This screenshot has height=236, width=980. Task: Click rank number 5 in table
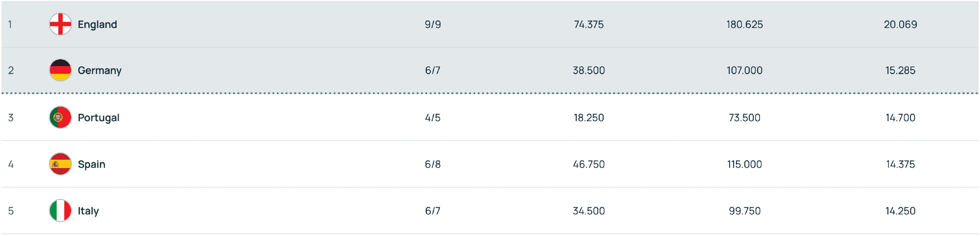tap(11, 211)
